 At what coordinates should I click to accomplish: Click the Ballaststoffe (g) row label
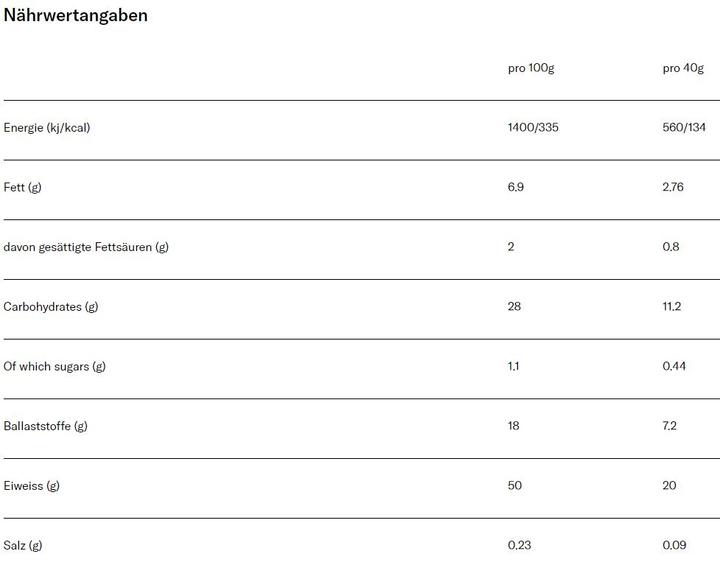click(x=45, y=426)
